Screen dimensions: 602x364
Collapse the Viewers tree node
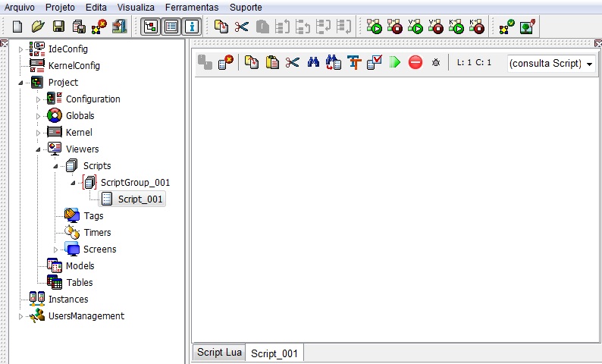pos(38,149)
